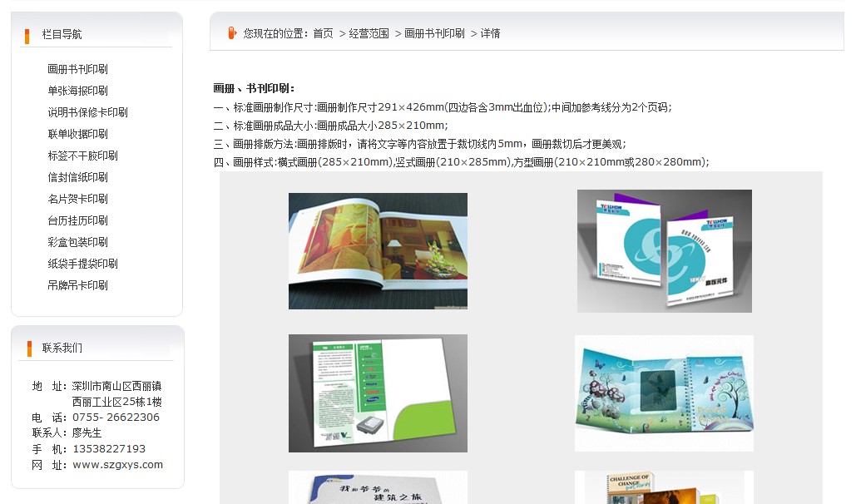856x504 pixels.
Task: Click the orange bar icon beside 栏目导航
Action: click(27, 36)
